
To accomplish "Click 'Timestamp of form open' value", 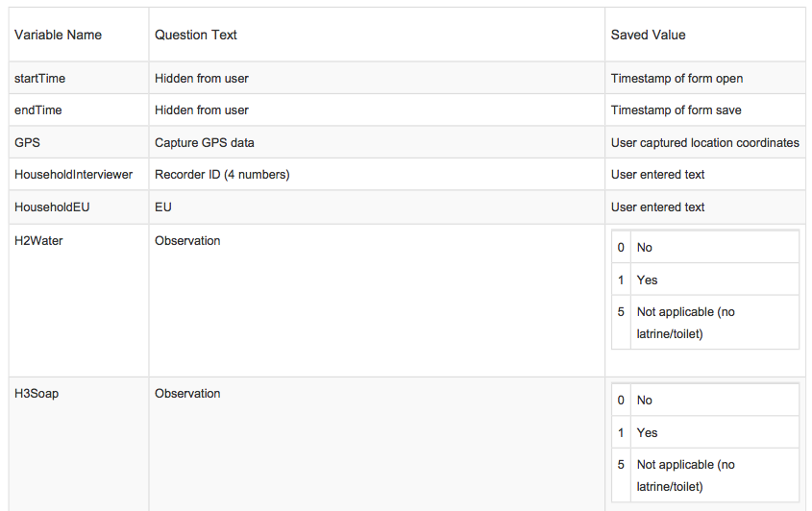I will click(x=677, y=78).
